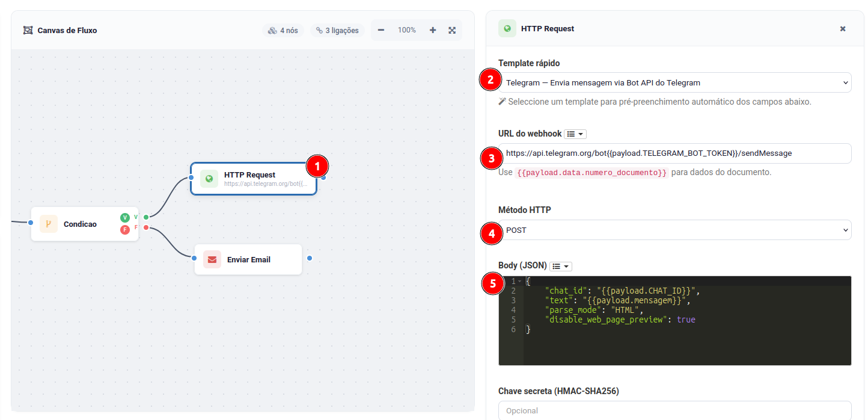Close the HTTP Request panel
This screenshot has width=868, height=420.
click(843, 28)
